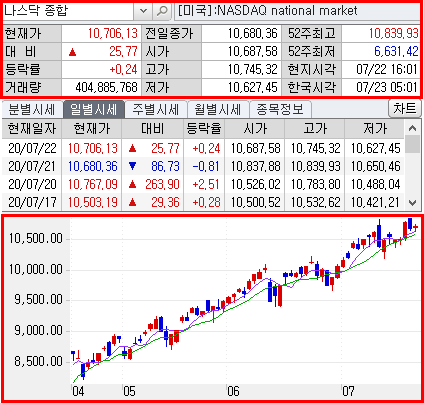Click the magnifier search icon
The width and height of the screenshot is (424, 403).
(x=162, y=11)
